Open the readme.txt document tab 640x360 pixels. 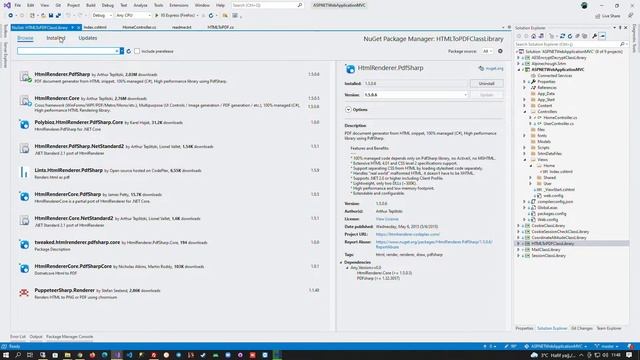click(182, 27)
